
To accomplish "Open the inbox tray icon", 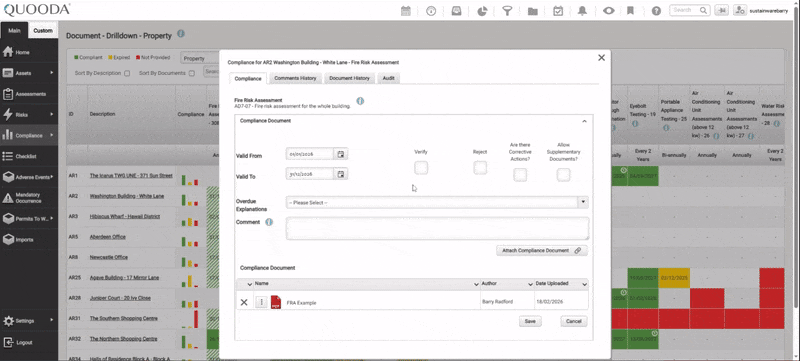I will pos(456,11).
